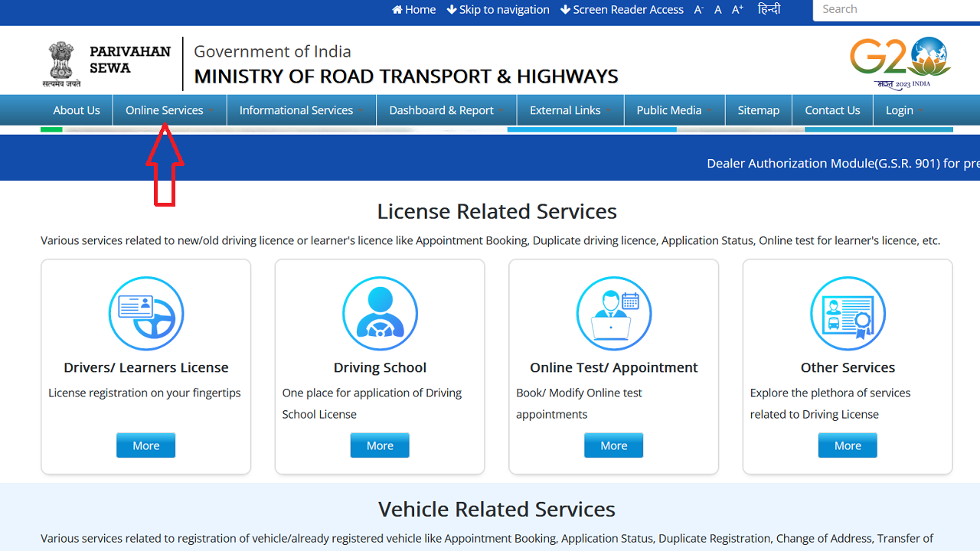
Task: Click the Drivers/Learners License card icon
Action: click(x=145, y=313)
